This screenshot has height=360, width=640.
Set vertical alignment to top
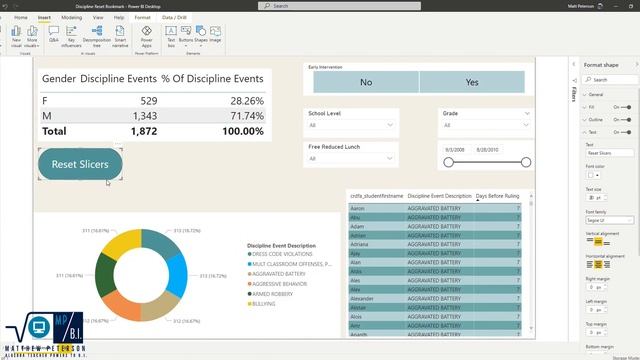[x=590, y=242]
